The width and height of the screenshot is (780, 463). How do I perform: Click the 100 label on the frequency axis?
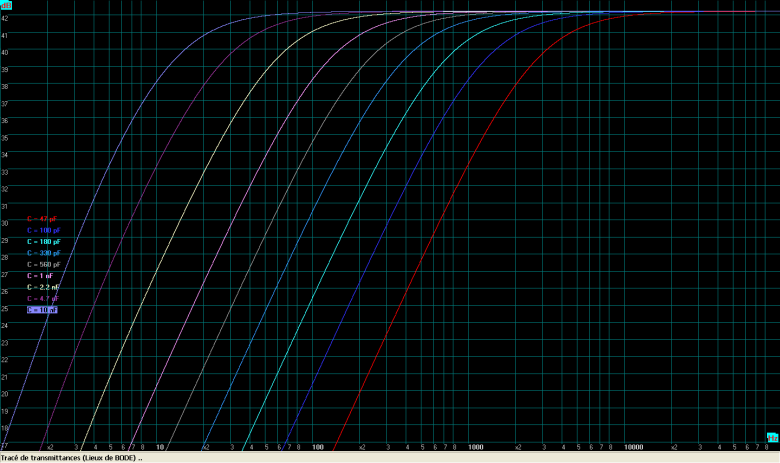tap(317, 447)
